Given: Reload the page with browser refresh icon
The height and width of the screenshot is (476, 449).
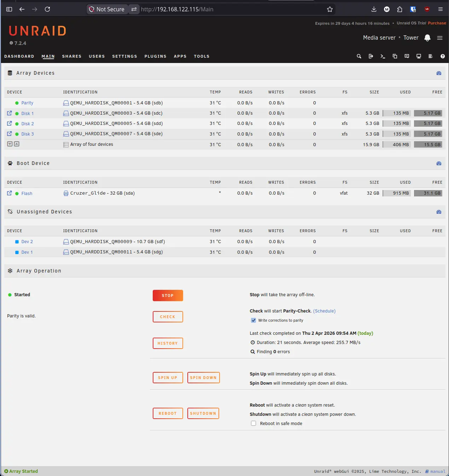Looking at the screenshot, I should click(x=47, y=9).
